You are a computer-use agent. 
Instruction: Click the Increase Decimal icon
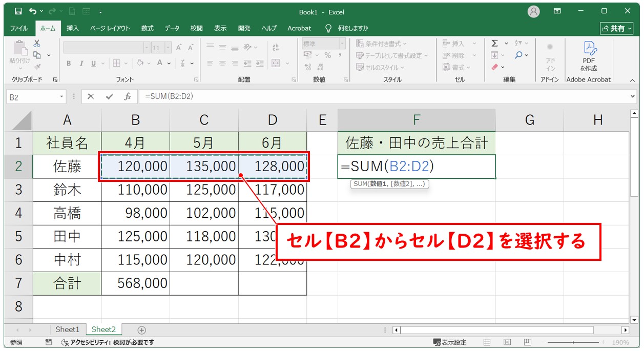(x=308, y=67)
